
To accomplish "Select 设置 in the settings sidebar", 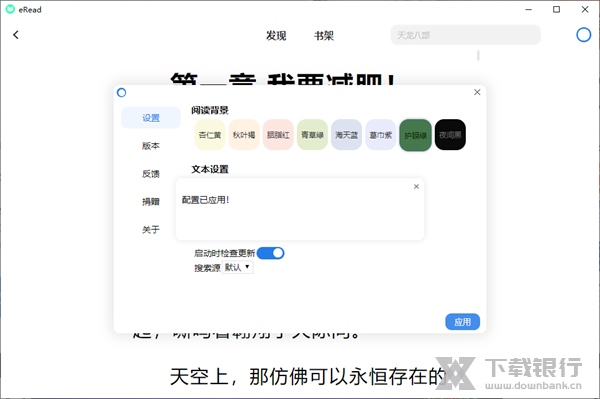I will tap(151, 118).
